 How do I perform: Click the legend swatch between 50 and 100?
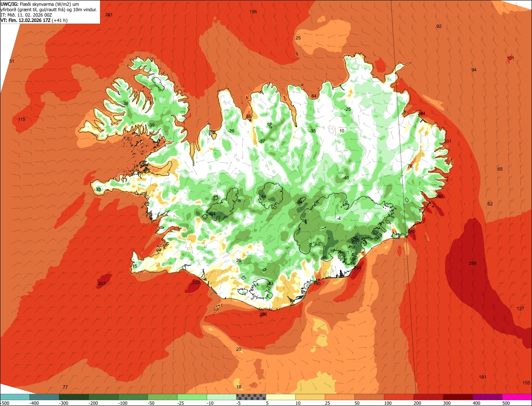369,397
